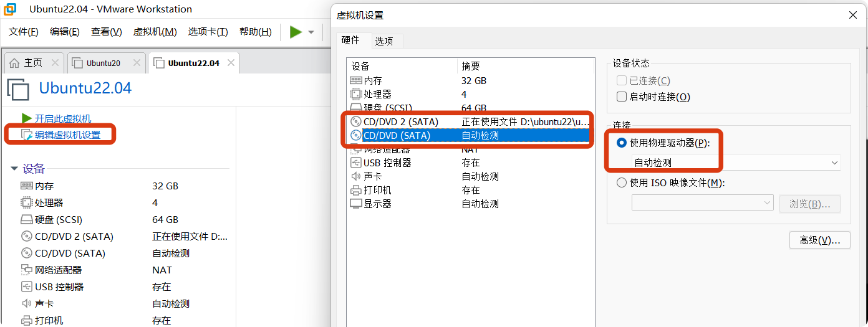Select the Ubuntu22.04 tab
Viewport: 868px width, 327px height.
(194, 63)
